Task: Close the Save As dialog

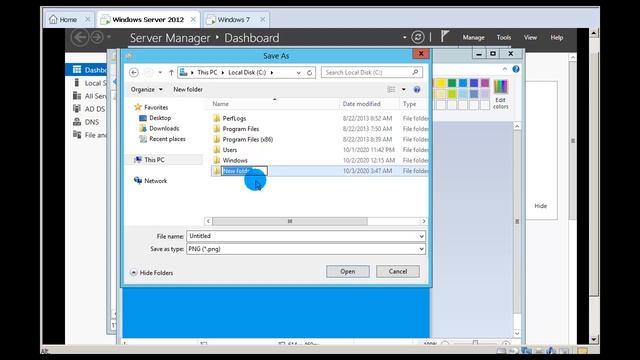Action: tap(421, 53)
